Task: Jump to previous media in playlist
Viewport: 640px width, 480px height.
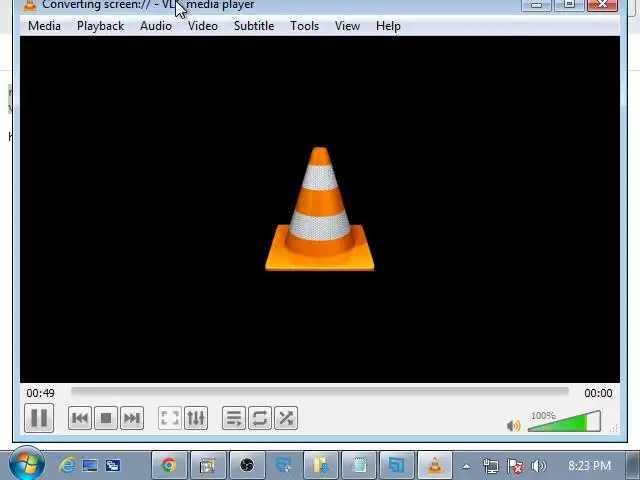Action: [80, 418]
